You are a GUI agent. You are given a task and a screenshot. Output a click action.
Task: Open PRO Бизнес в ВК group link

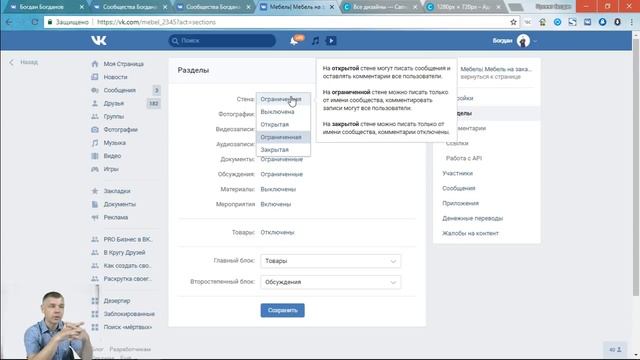click(x=127, y=239)
